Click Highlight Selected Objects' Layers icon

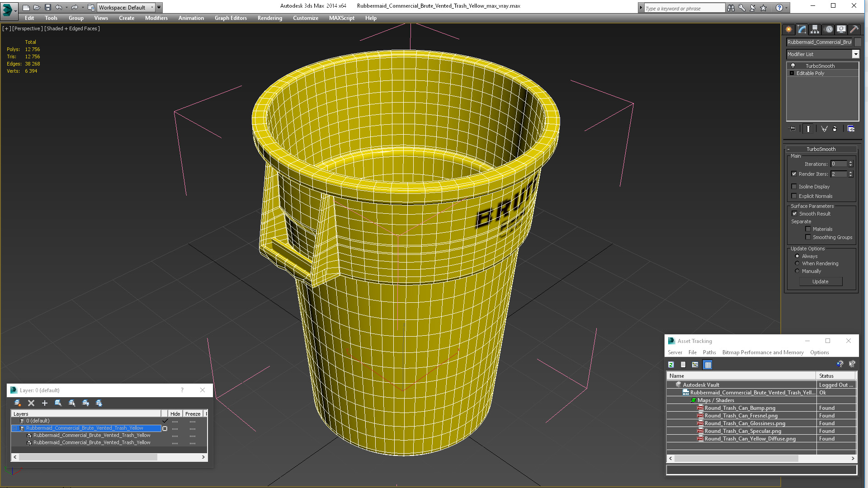click(x=72, y=403)
